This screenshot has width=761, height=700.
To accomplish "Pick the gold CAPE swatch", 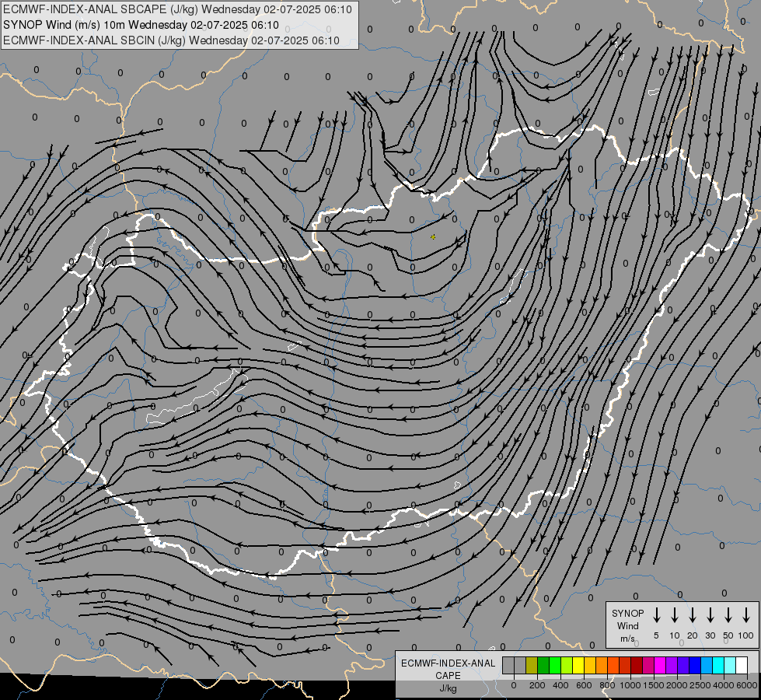I will (590, 665).
